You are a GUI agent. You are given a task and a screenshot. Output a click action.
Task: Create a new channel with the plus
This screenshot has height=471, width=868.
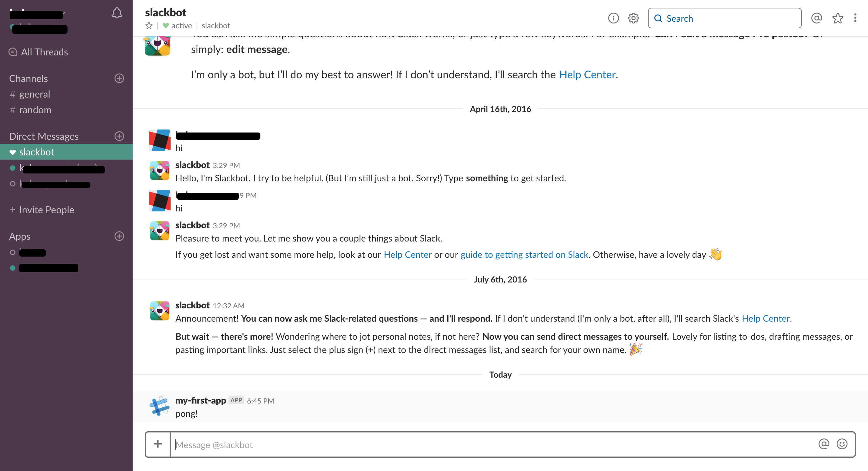(119, 78)
